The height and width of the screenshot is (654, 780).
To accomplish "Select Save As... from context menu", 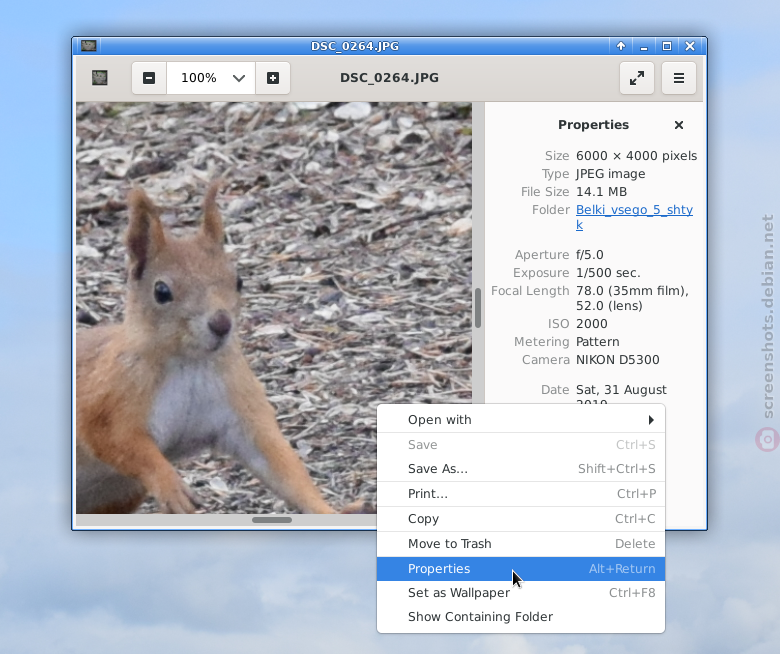I will pos(521,468).
